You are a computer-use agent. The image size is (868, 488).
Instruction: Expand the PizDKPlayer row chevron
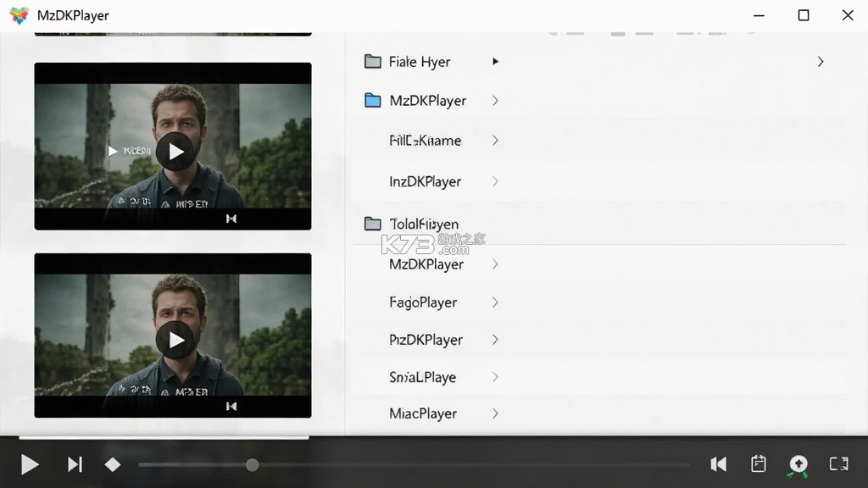[495, 340]
